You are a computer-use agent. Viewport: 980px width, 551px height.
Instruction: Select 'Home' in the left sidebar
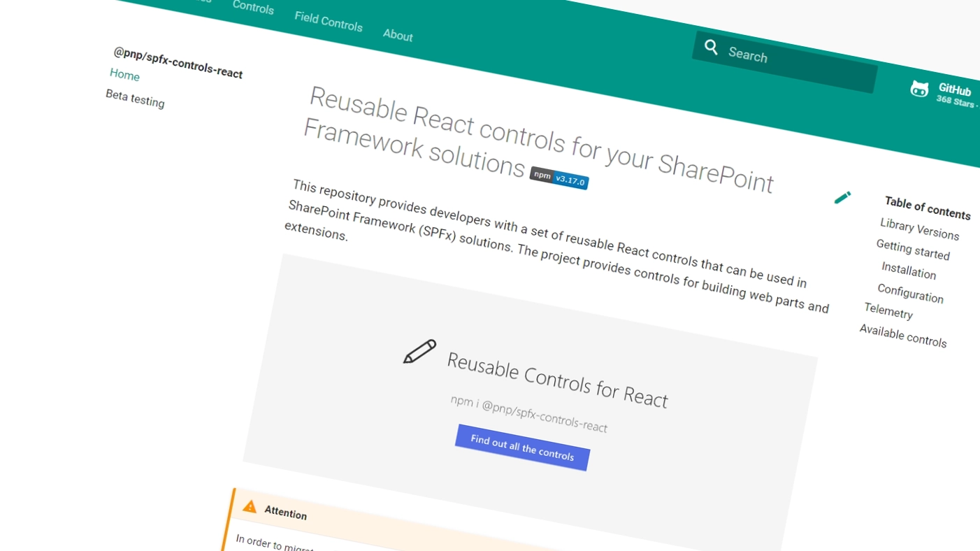[124, 75]
